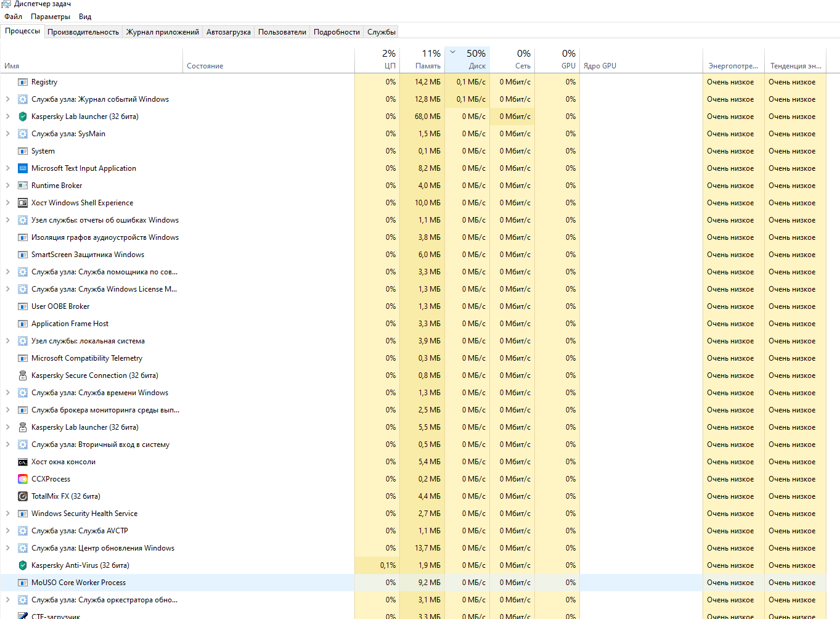Click the Windows Security Health Service icon
The image size is (840, 619).
coord(23,514)
